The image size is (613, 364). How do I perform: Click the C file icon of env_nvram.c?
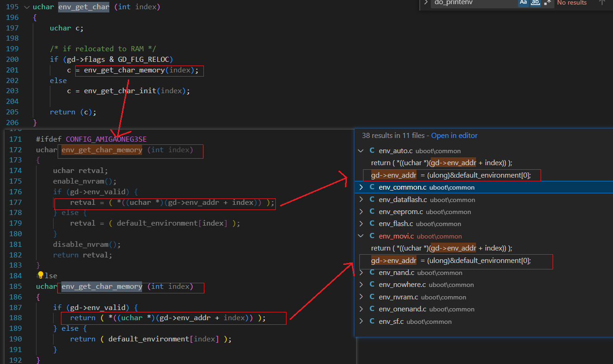(372, 297)
